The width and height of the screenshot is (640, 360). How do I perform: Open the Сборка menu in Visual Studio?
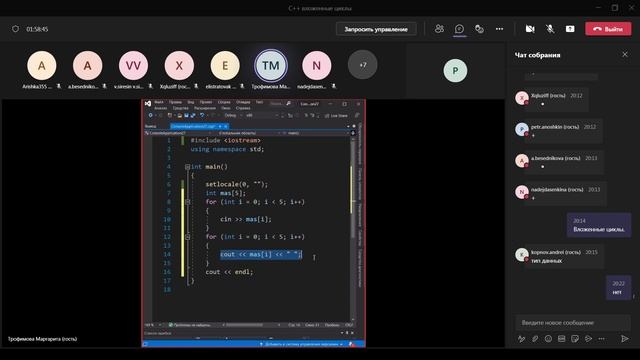tap(224, 102)
